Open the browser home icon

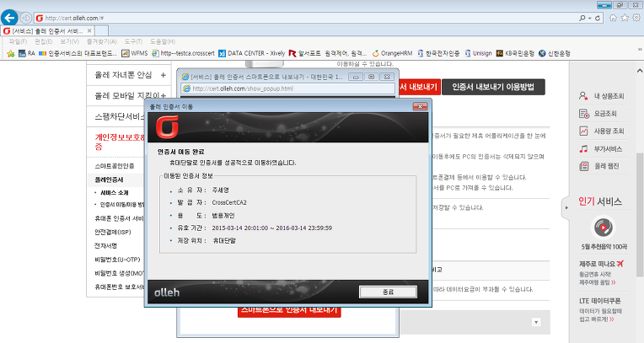pos(613,18)
